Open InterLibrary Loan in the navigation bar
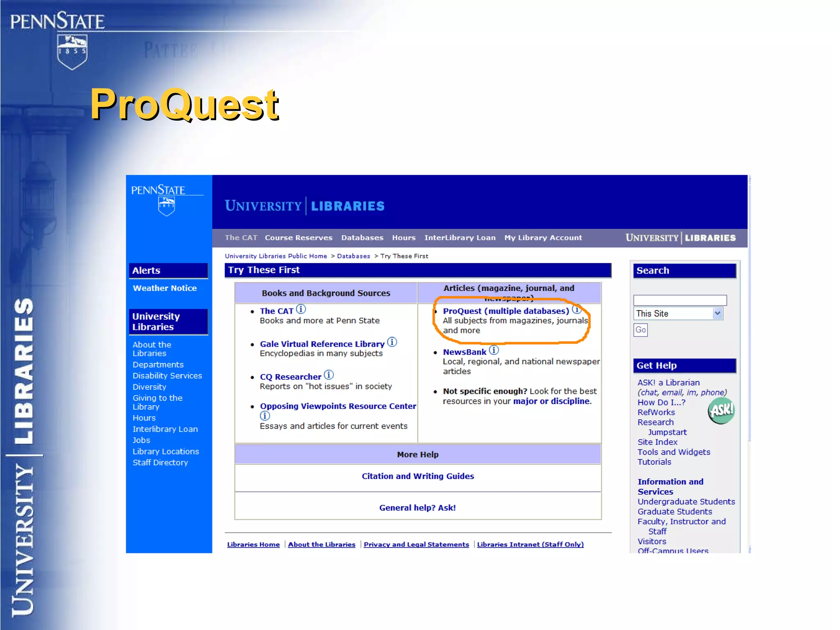The height and width of the screenshot is (630, 840). (460, 238)
